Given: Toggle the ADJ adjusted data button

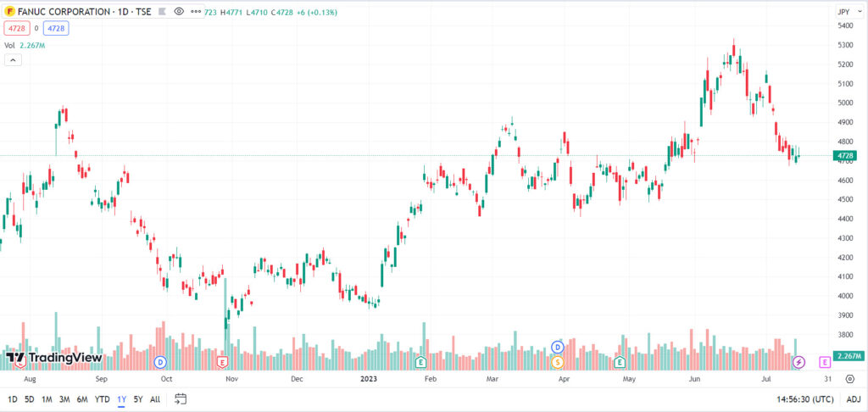Looking at the screenshot, I should coord(853,398).
